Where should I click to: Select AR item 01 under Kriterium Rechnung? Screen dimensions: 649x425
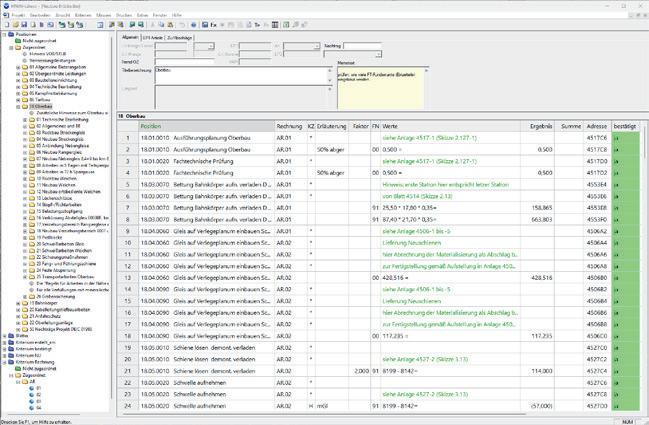38,388
